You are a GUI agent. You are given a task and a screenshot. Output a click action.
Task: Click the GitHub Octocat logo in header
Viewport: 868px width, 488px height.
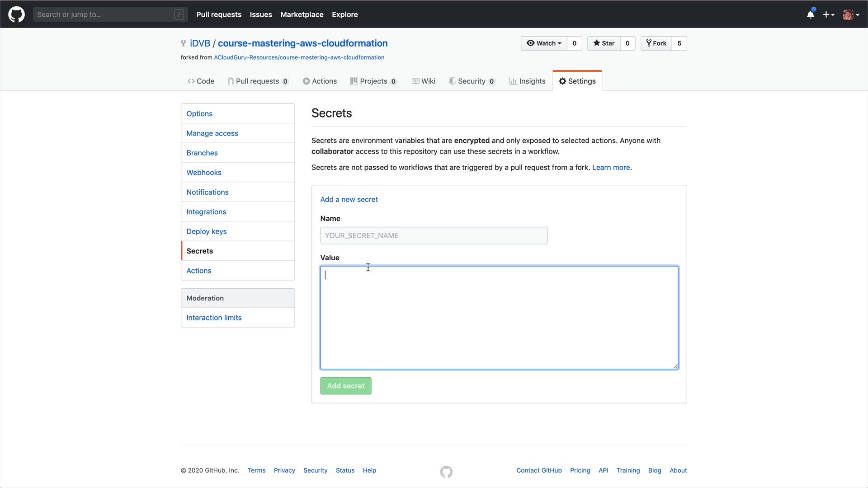(16, 14)
